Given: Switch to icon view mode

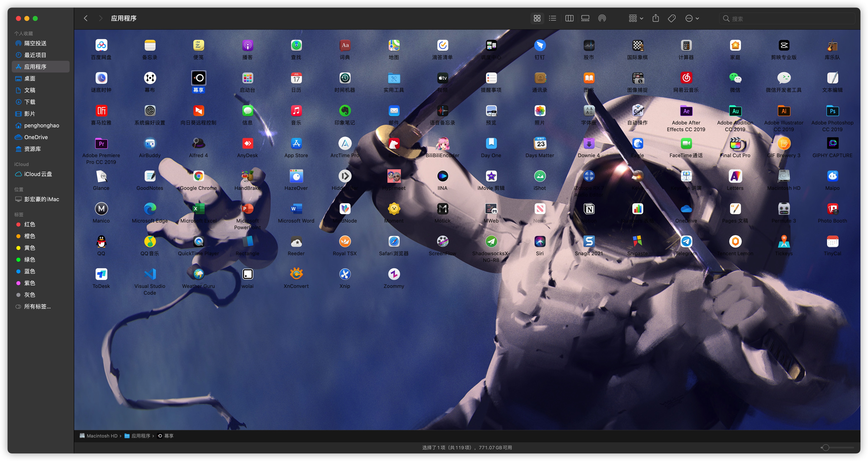Looking at the screenshot, I should point(537,18).
